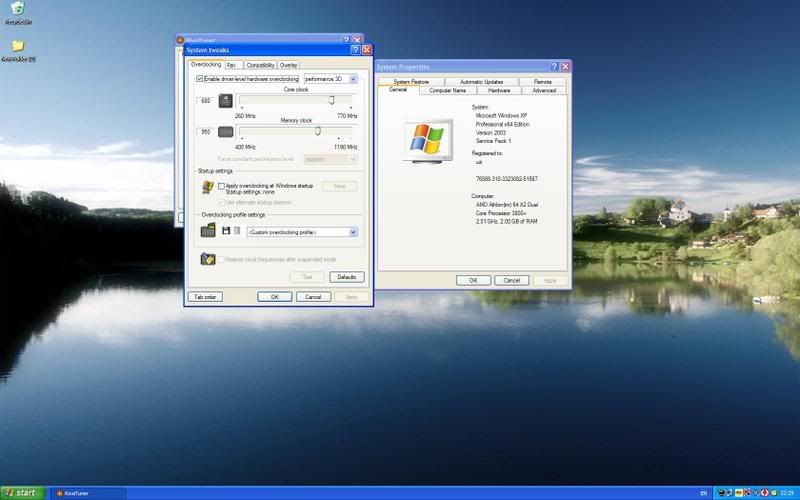This screenshot has width=800, height=500.
Task: Open the Advanced tab in System Properties
Action: pyautogui.click(x=544, y=90)
